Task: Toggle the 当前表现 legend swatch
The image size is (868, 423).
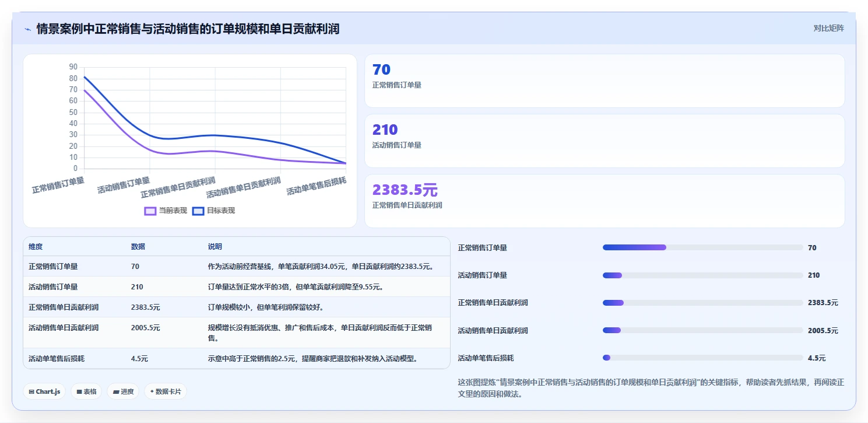Action: [150, 211]
